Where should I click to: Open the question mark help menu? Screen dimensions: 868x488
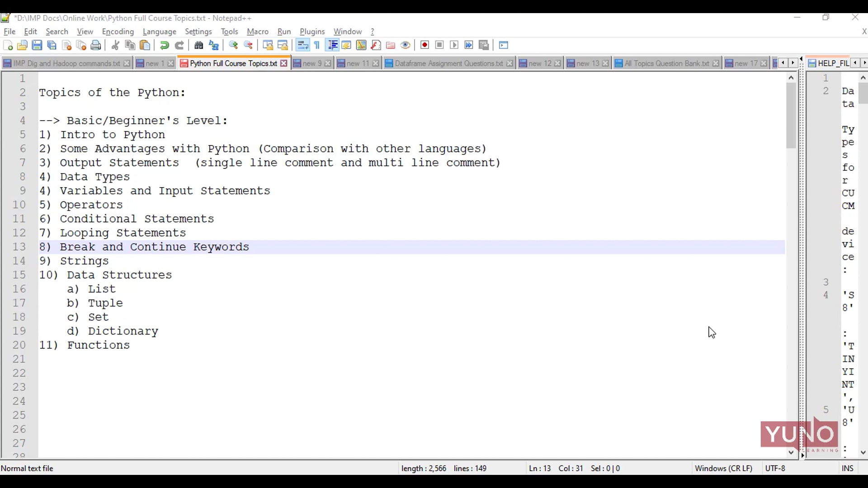[373, 32]
